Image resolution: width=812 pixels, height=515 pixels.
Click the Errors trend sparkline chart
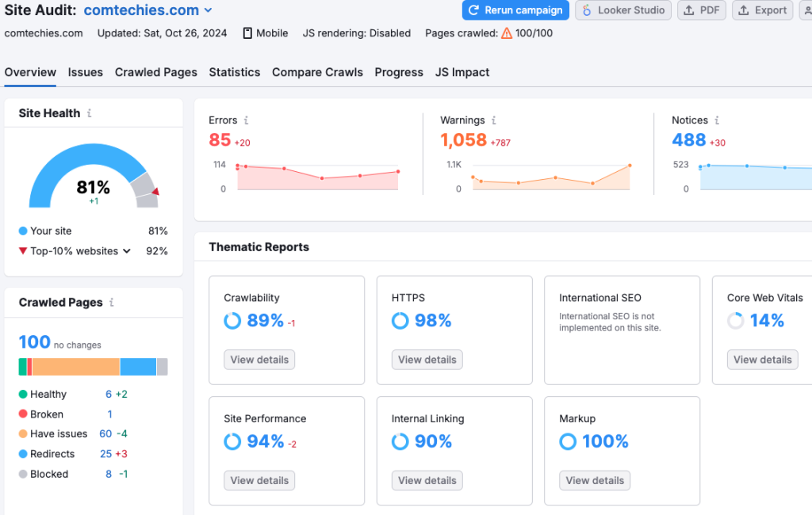[317, 176]
